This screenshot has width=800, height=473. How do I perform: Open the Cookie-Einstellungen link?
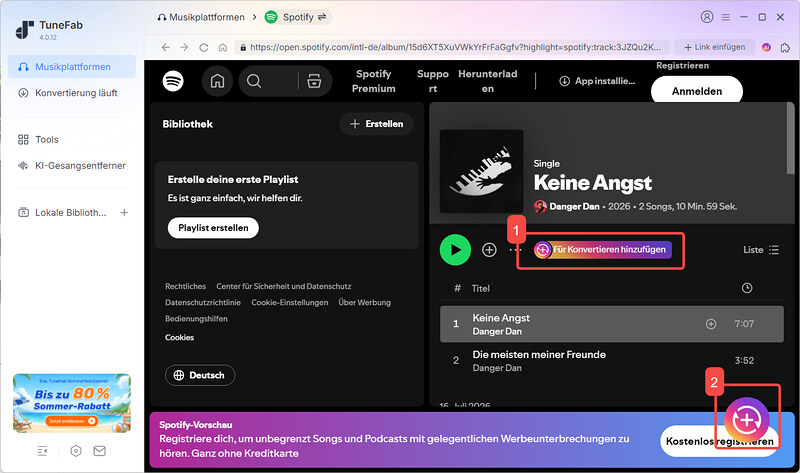tap(290, 302)
